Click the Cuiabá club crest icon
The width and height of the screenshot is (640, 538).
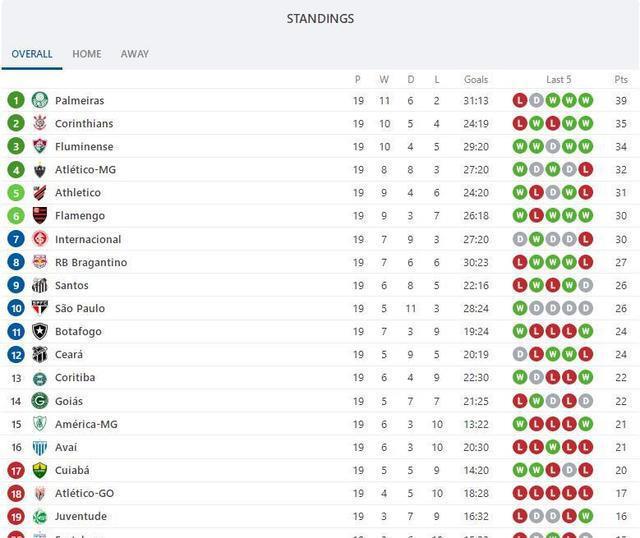pos(40,470)
